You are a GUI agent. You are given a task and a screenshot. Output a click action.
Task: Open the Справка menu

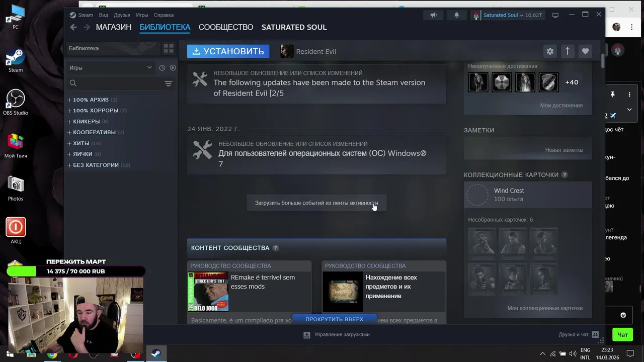click(164, 15)
